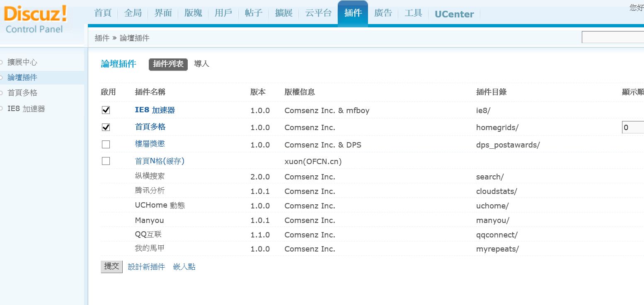This screenshot has height=305, width=644.
Task: Open the 首頁N格(緩存) plugin link
Action: tap(160, 161)
